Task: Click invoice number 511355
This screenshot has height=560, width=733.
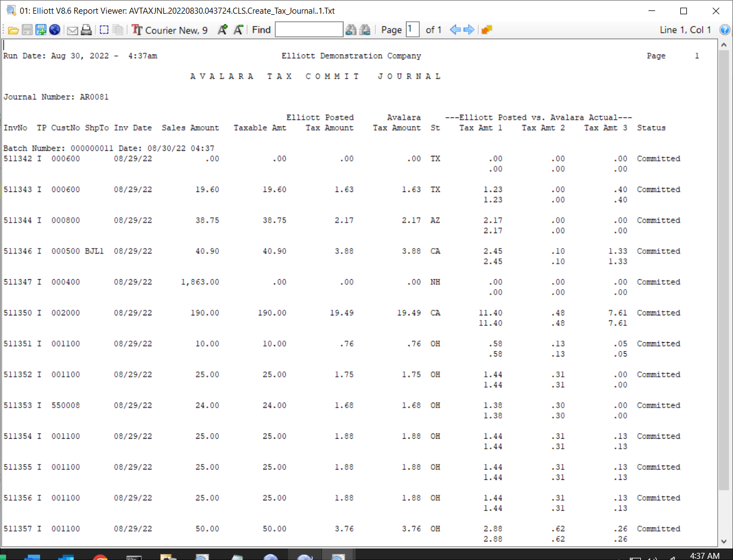Action: pos(18,467)
